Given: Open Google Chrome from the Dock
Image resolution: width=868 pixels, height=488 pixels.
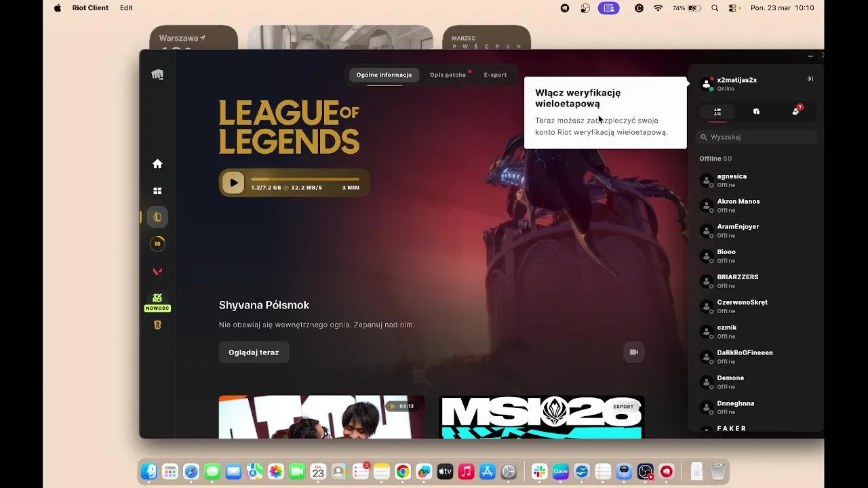Looking at the screenshot, I should point(403,472).
